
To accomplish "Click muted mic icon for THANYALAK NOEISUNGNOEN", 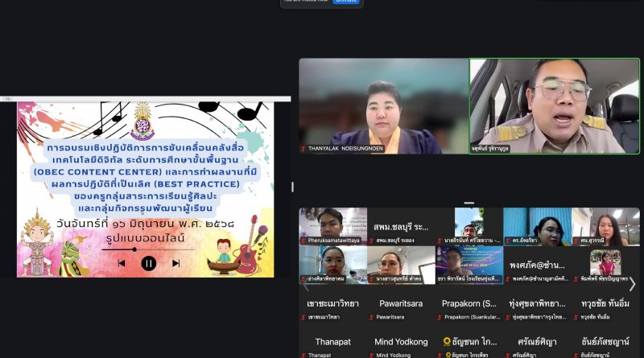I will pyautogui.click(x=303, y=149).
